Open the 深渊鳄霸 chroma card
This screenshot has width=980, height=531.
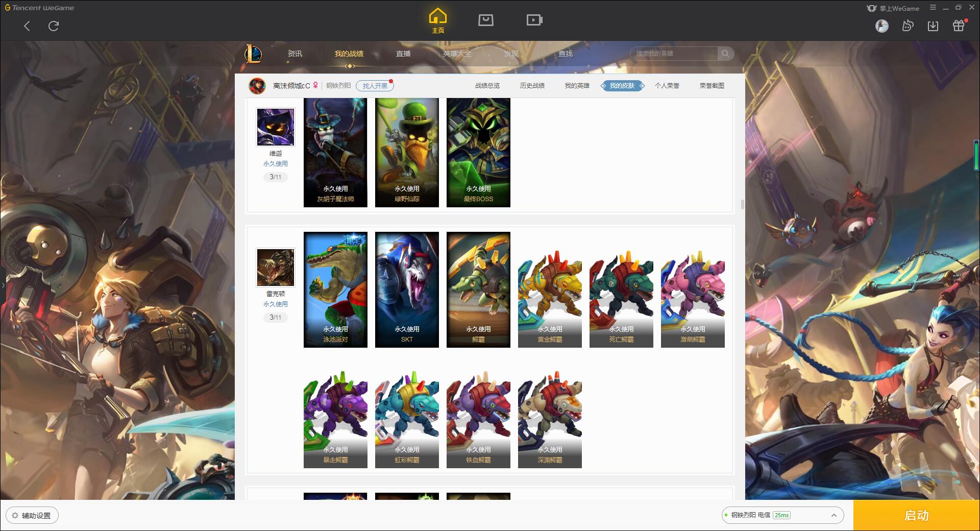[550, 419]
